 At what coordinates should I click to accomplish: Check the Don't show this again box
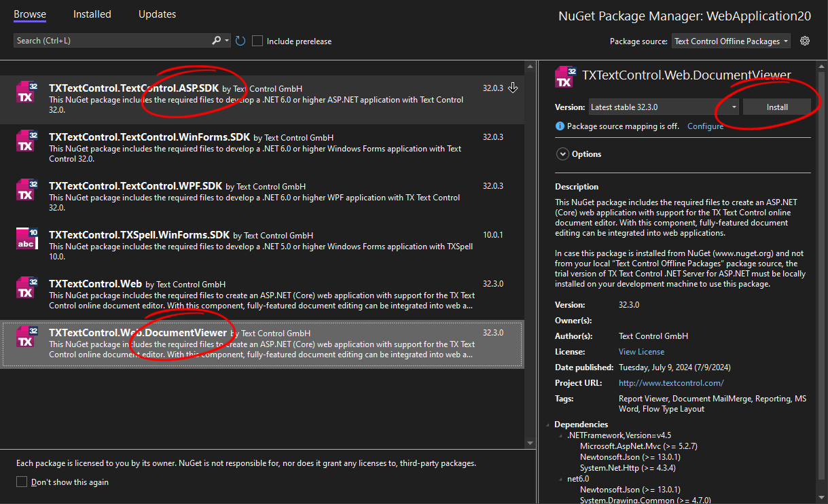[x=22, y=482]
